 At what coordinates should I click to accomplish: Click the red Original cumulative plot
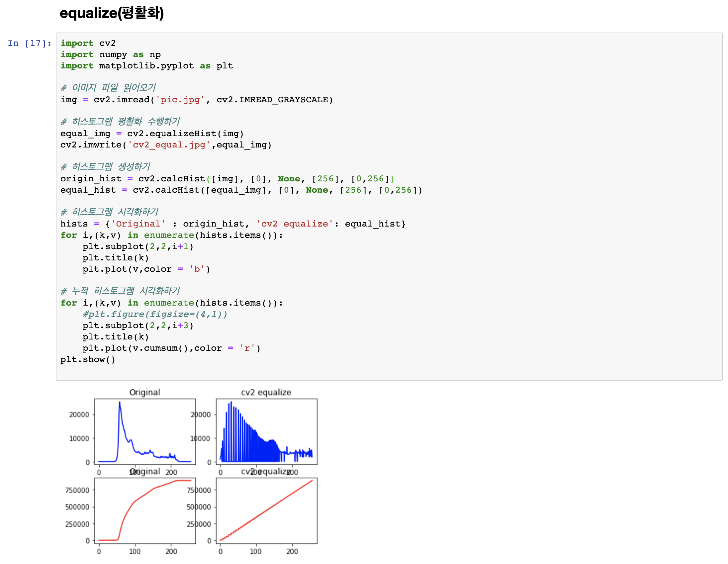(x=145, y=511)
